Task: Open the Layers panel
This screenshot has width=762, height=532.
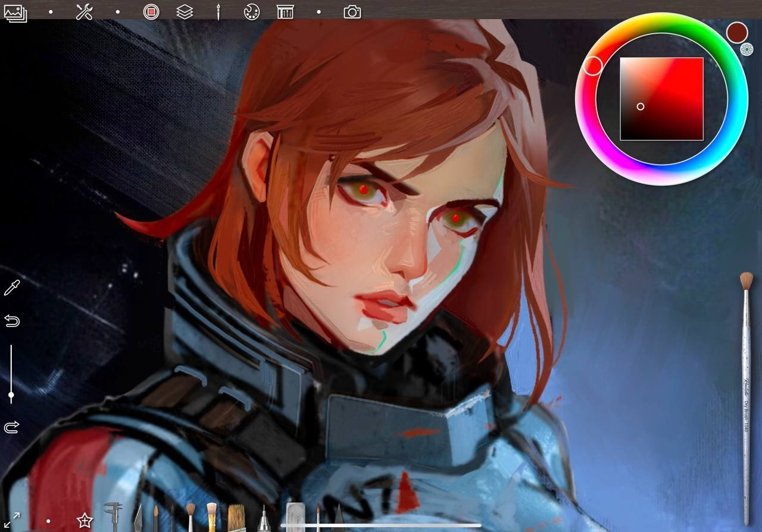Action: 185,12
